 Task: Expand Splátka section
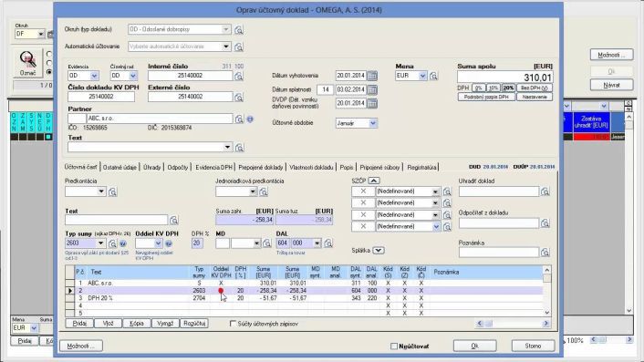(x=379, y=251)
